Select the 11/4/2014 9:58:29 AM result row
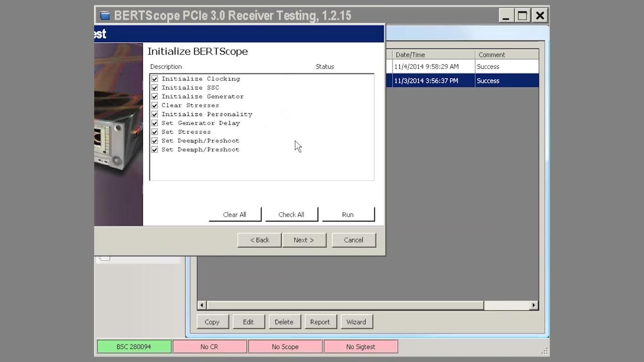Image resolution: width=644 pixels, height=362 pixels. tap(433, 67)
